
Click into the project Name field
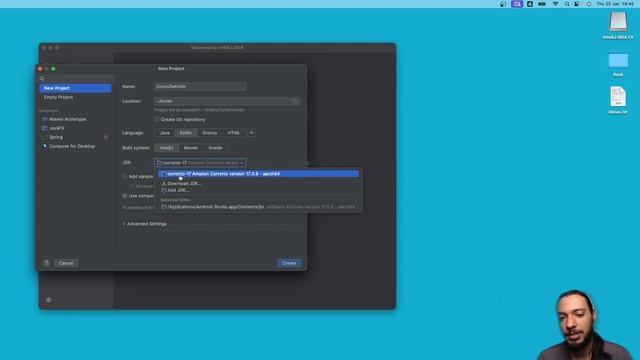pyautogui.click(x=200, y=87)
